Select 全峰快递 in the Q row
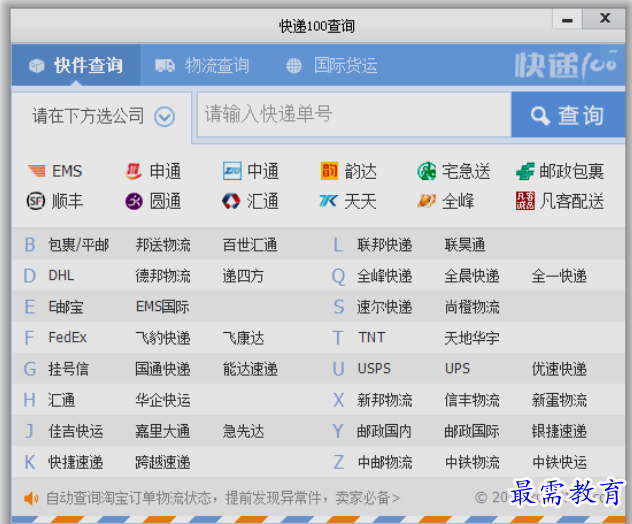 pyautogui.click(x=385, y=276)
